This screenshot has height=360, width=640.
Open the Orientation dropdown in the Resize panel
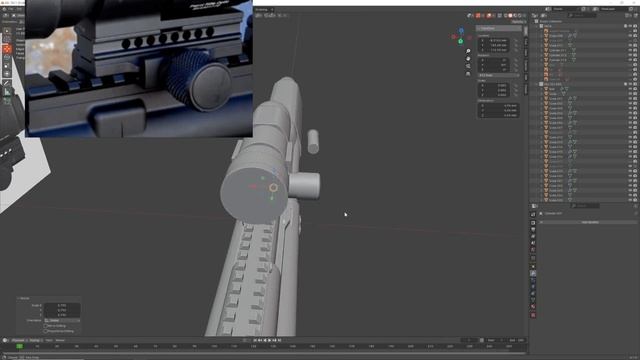[62, 320]
